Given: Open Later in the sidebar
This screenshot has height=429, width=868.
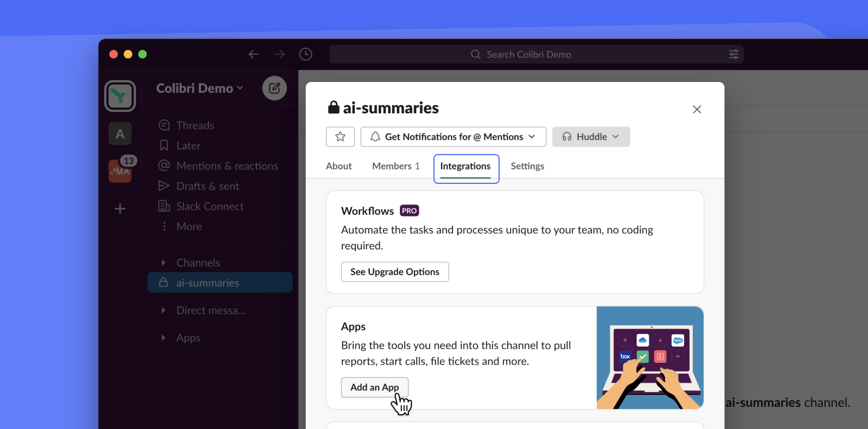Looking at the screenshot, I should [x=188, y=146].
